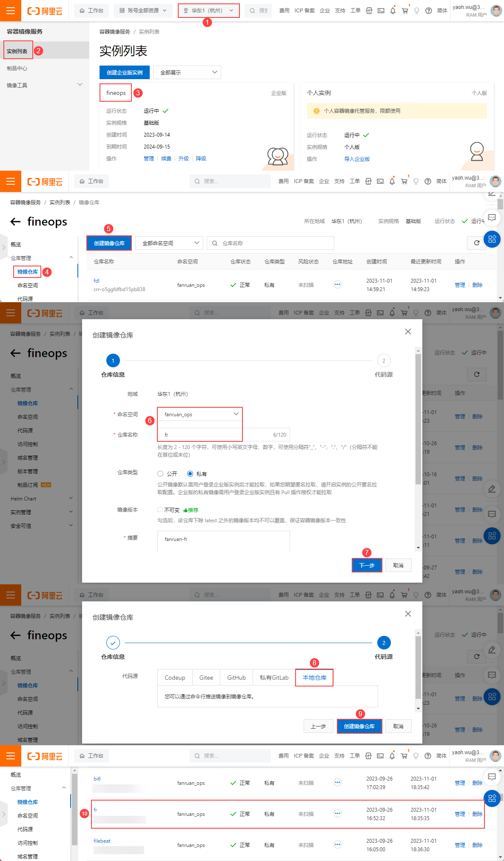Image resolution: width=504 pixels, height=861 pixels.
Task: Open the fdl repository link
Action: [97, 280]
